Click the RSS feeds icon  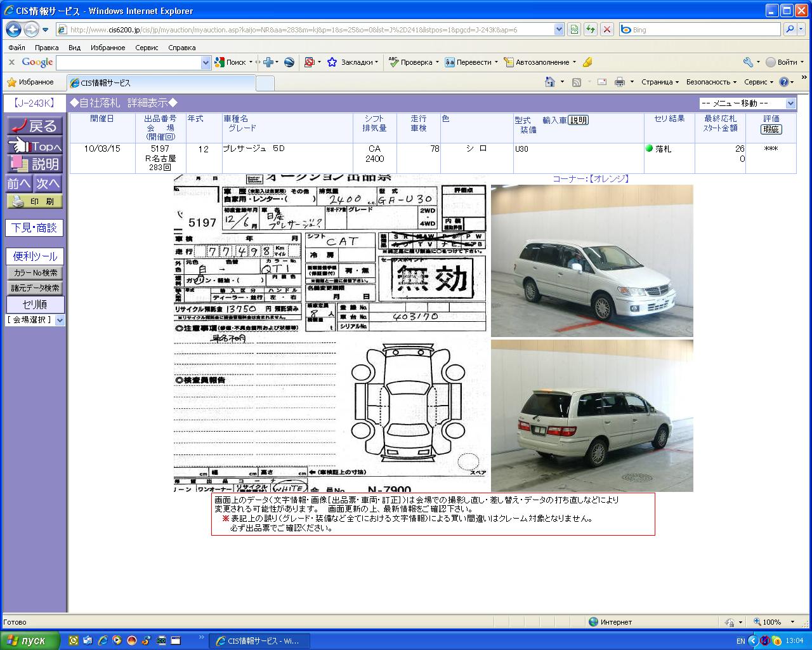[577, 82]
